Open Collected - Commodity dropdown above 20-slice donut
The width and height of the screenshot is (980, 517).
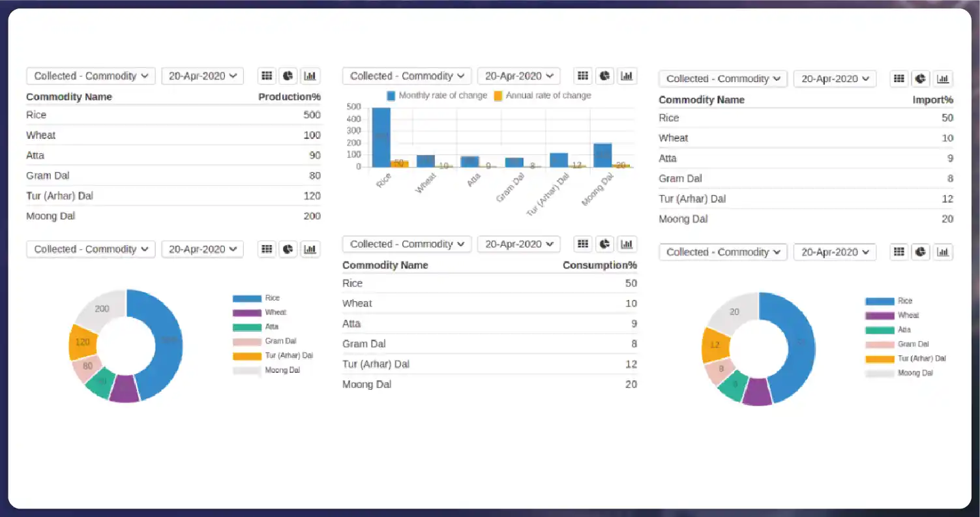723,252
